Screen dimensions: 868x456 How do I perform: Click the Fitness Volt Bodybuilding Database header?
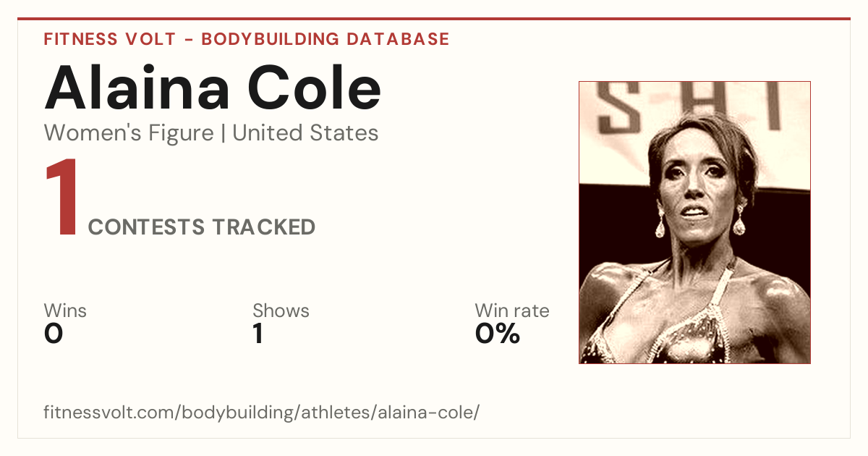pyautogui.click(x=247, y=39)
